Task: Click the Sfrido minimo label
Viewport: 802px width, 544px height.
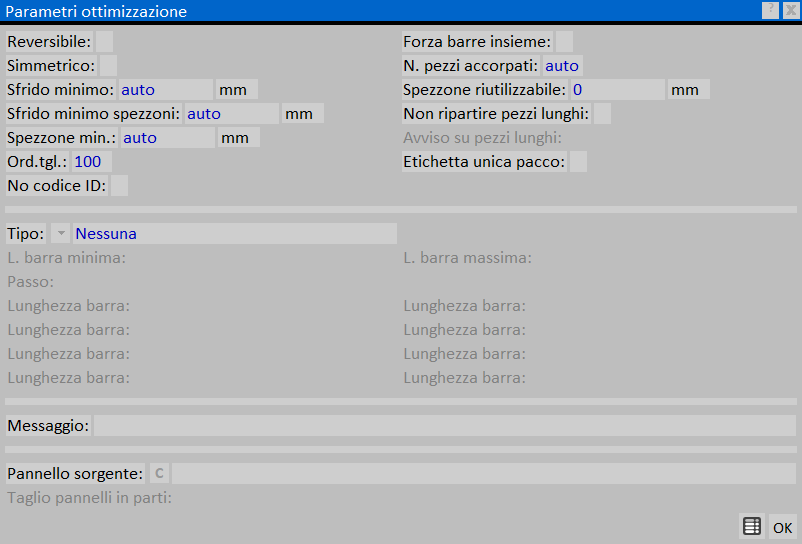Action: (x=61, y=89)
